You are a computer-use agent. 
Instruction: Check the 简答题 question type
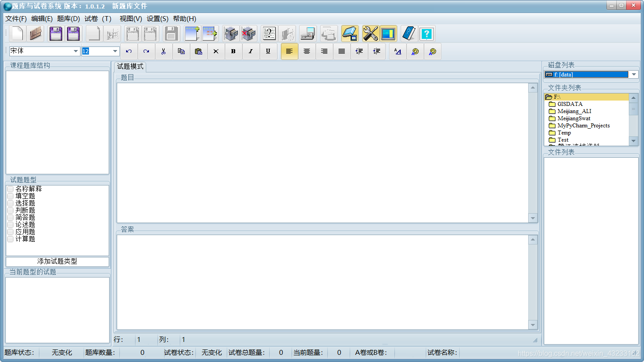click(x=10, y=218)
